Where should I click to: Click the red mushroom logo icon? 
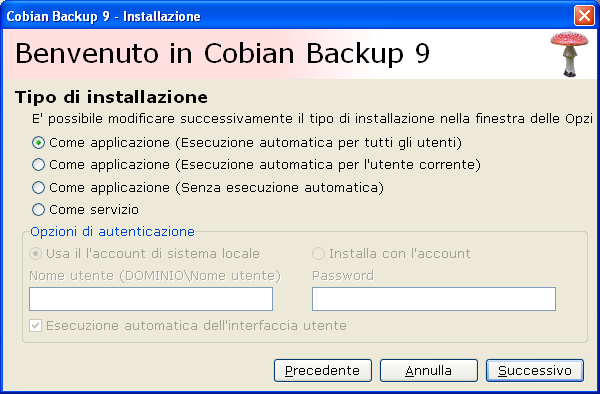[x=570, y=54]
